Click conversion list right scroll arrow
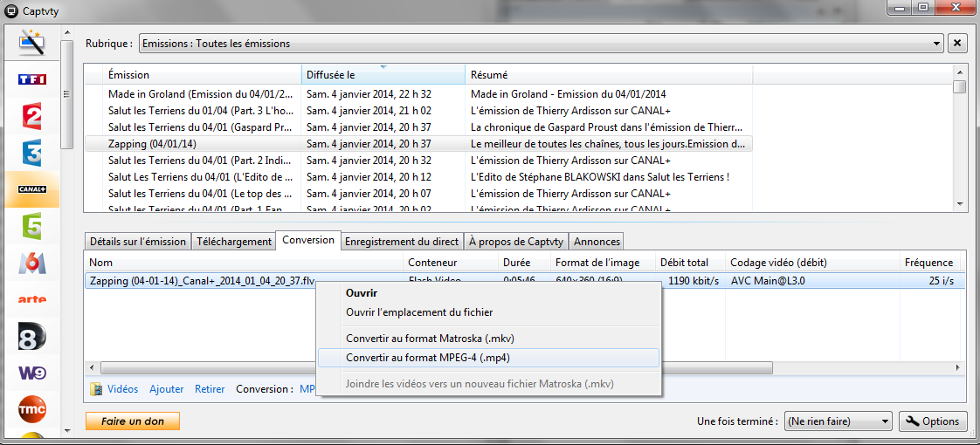The image size is (980, 445). click(959, 368)
